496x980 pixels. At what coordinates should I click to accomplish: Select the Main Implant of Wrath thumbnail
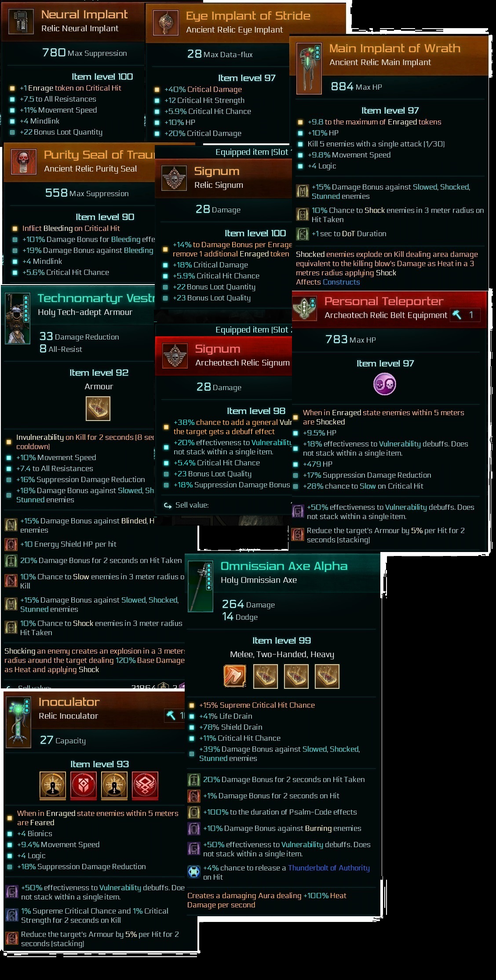309,68
